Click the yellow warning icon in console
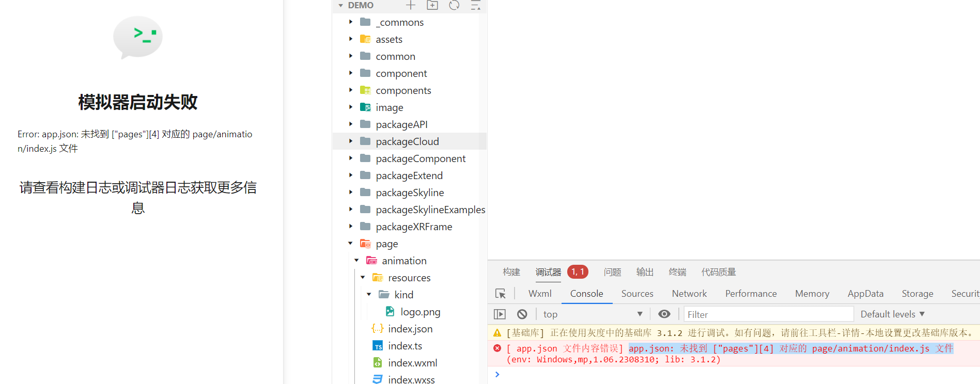Viewport: 980px width, 384px height. [x=497, y=333]
